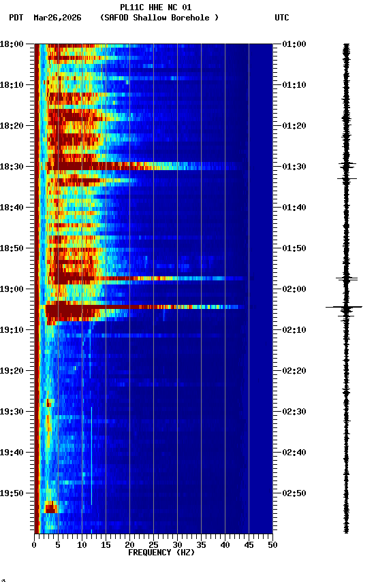The width and height of the screenshot is (376, 588).
Task: Click the 01:40 UTC time label
Action: [x=294, y=208]
